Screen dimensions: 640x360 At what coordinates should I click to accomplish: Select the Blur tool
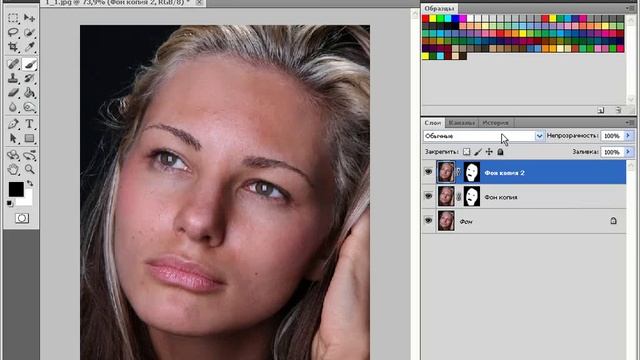pos(13,107)
